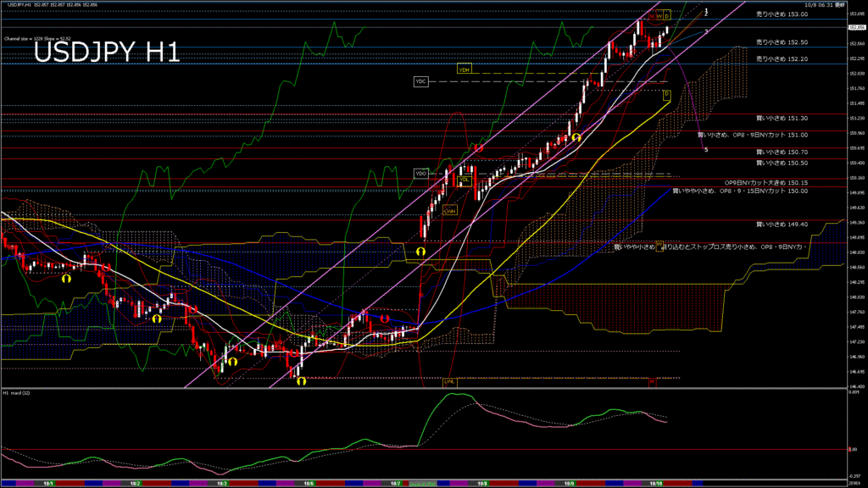This screenshot has height=488, width=868.
Task: Click the H1 macd (12) indicator label
Action: point(17,393)
